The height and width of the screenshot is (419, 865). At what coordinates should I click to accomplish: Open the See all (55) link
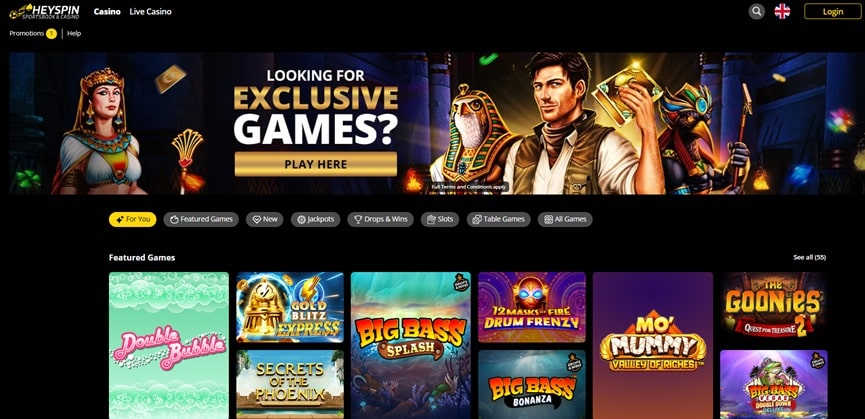pos(809,257)
